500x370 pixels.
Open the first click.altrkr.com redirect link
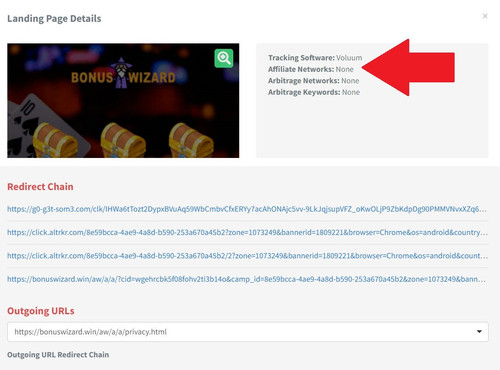(247, 232)
